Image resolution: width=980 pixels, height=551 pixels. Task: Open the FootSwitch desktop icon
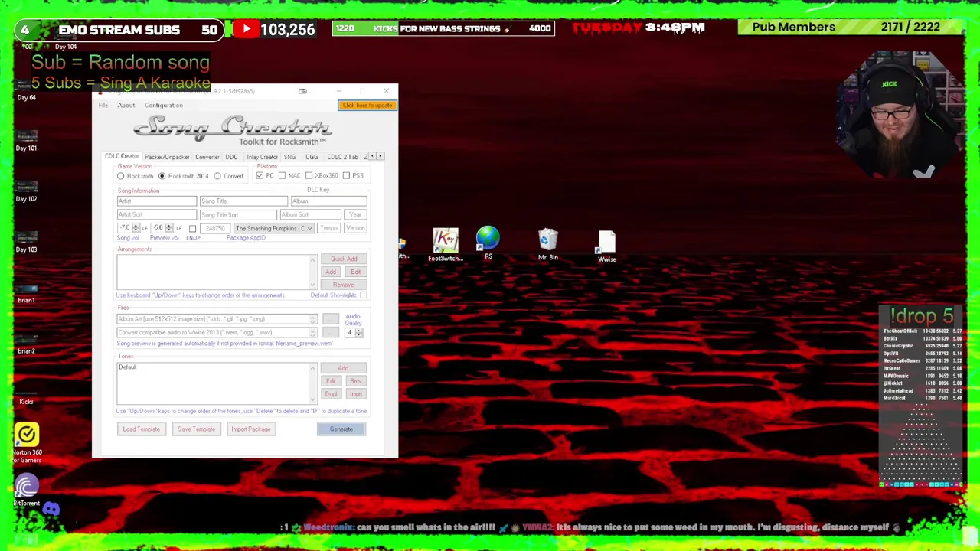pos(446,245)
